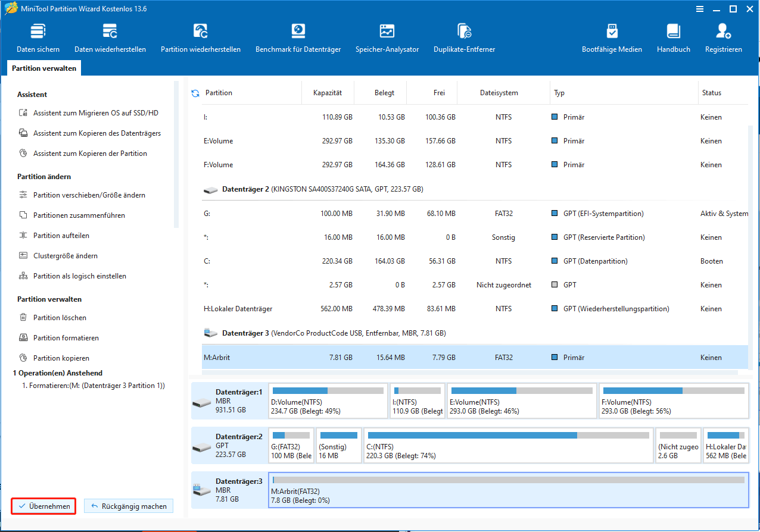Select M:Arbrit(FAT32) block in disk map

509,490
